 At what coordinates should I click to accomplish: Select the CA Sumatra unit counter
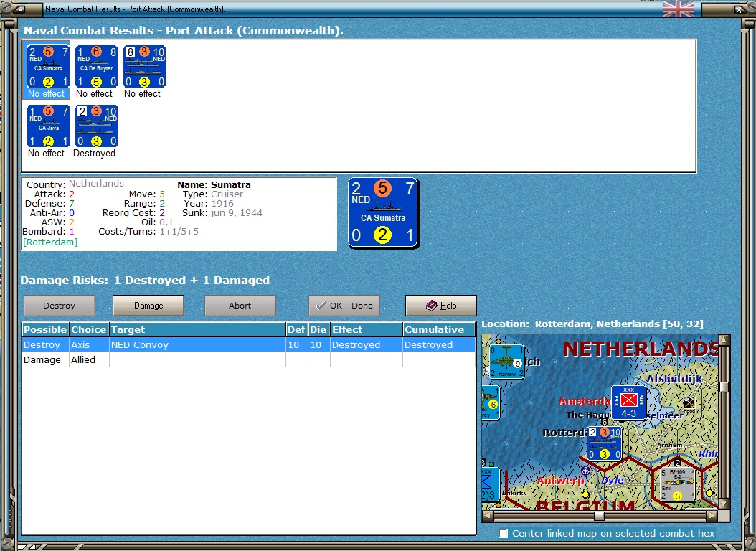point(48,66)
